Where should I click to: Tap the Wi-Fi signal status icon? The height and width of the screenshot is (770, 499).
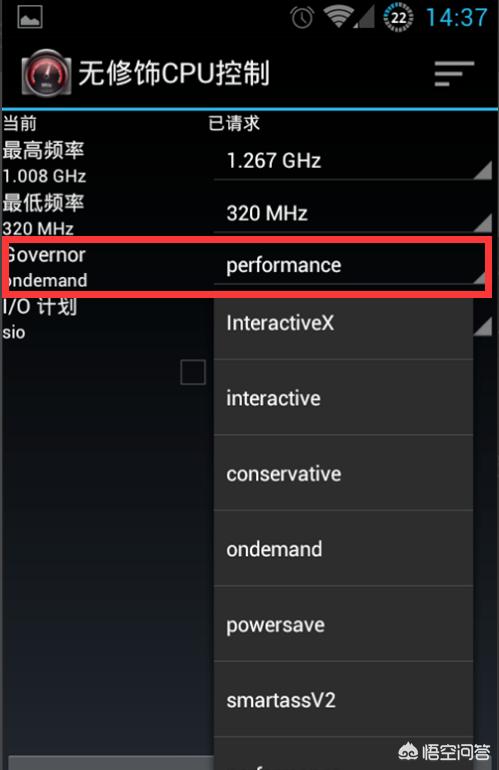[x=336, y=17]
